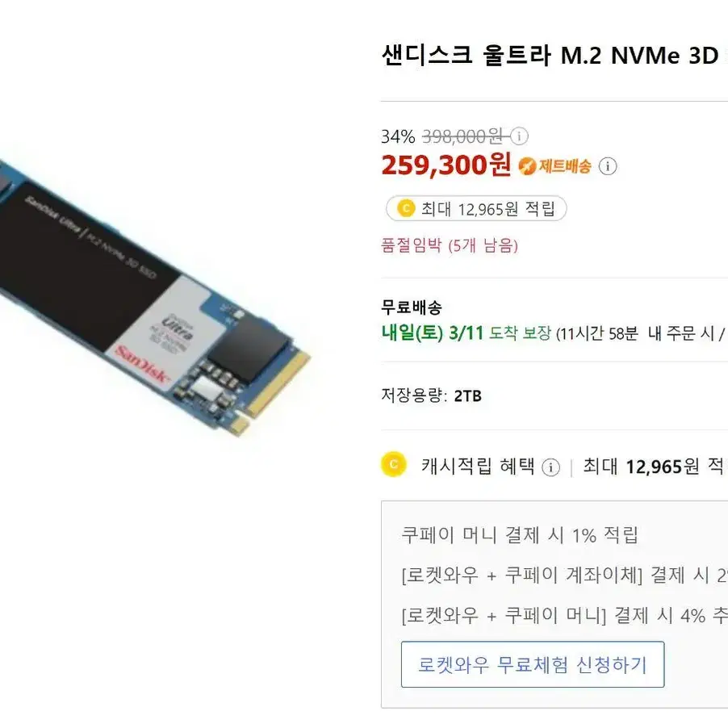Click the 무료배송 shipping label
Image resolution: width=728 pixels, height=728 pixels.
412,307
